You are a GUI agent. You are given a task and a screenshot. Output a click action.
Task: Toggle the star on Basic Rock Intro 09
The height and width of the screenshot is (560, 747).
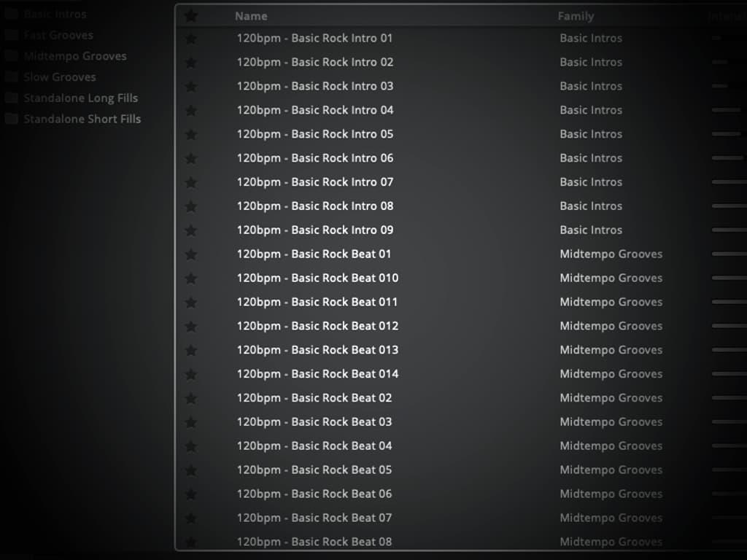[x=191, y=230]
